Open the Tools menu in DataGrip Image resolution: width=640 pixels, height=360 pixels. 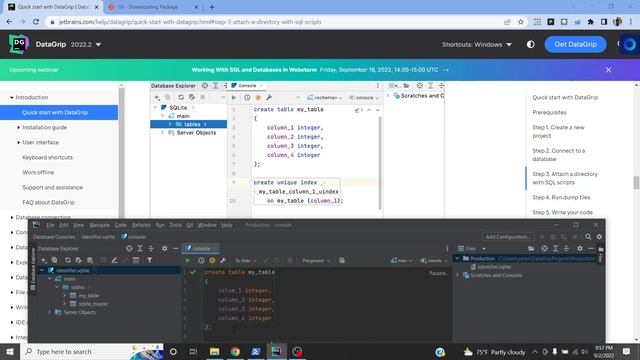point(176,225)
